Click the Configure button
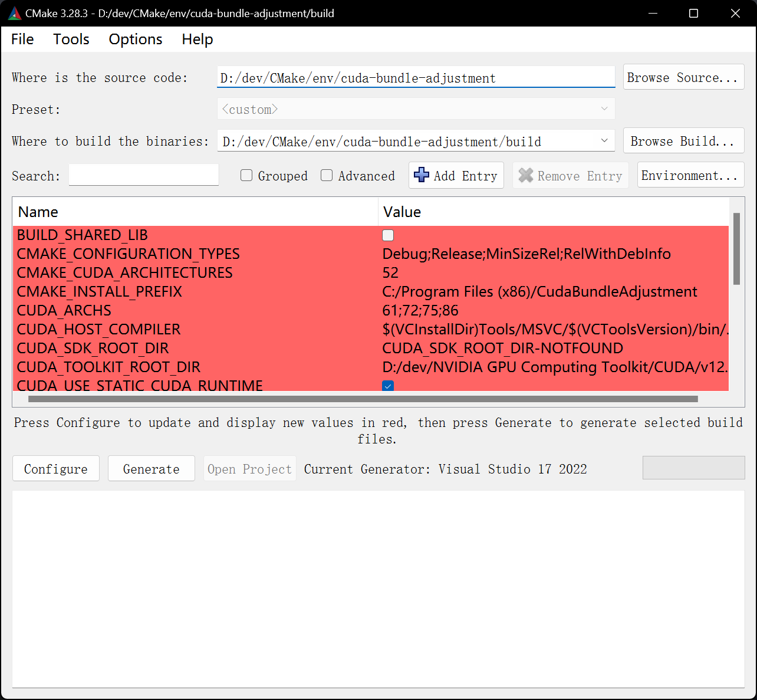This screenshot has width=757, height=700. click(x=56, y=469)
